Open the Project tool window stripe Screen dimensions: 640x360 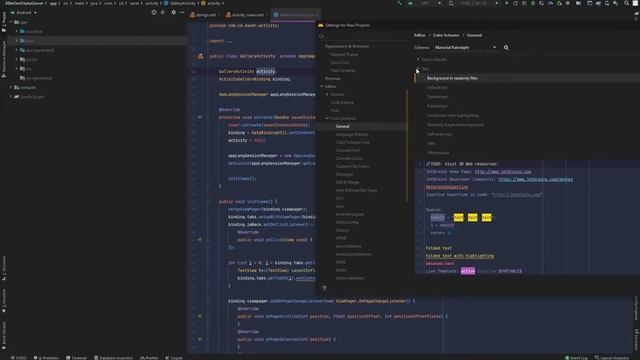coord(4,22)
